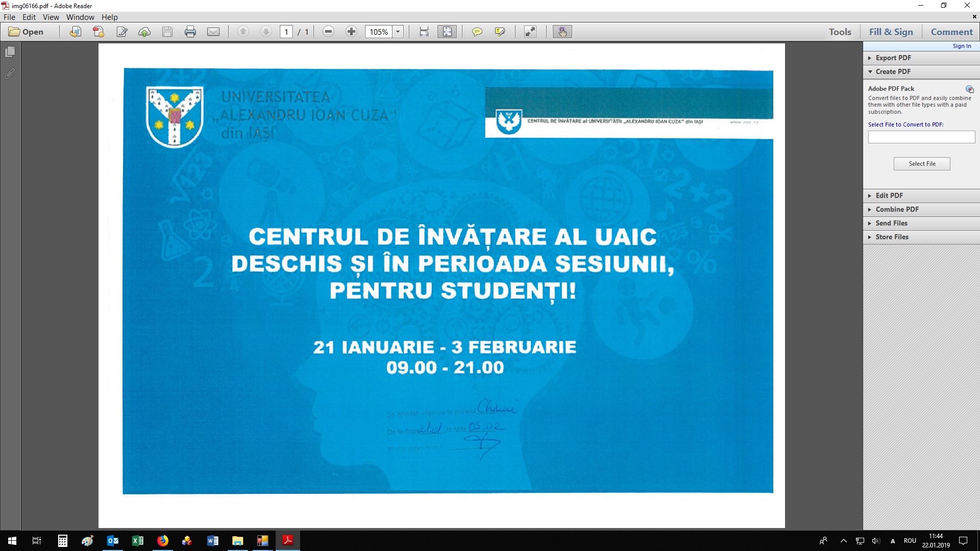The height and width of the screenshot is (551, 980).
Task: Add a sticky note comment
Action: pyautogui.click(x=477, y=32)
